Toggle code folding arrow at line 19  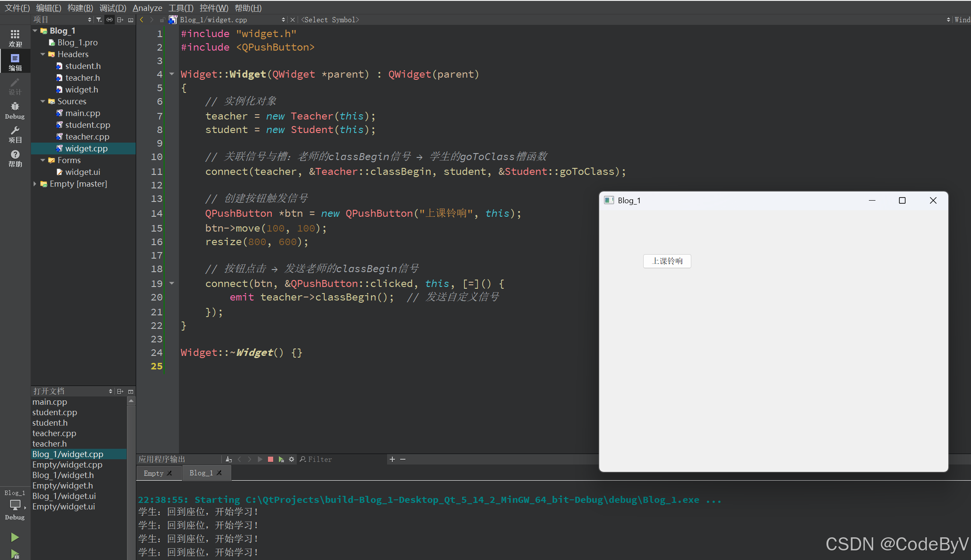click(172, 283)
